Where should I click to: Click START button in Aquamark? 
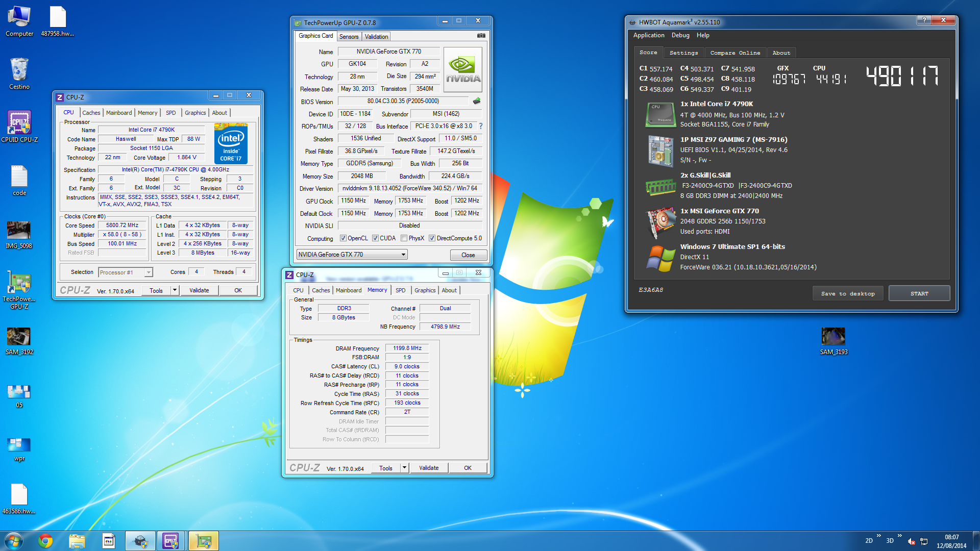tap(919, 293)
